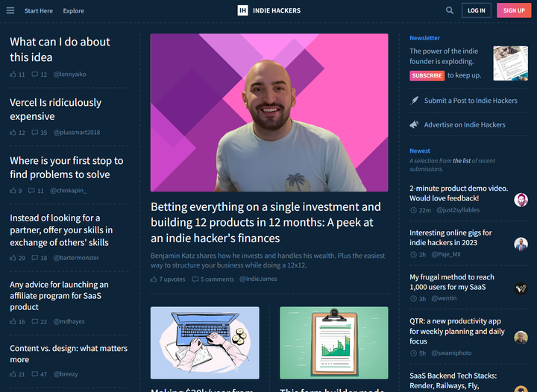Open 'the list' link under Newest
Viewport: 537px width, 392px height.
tap(462, 161)
